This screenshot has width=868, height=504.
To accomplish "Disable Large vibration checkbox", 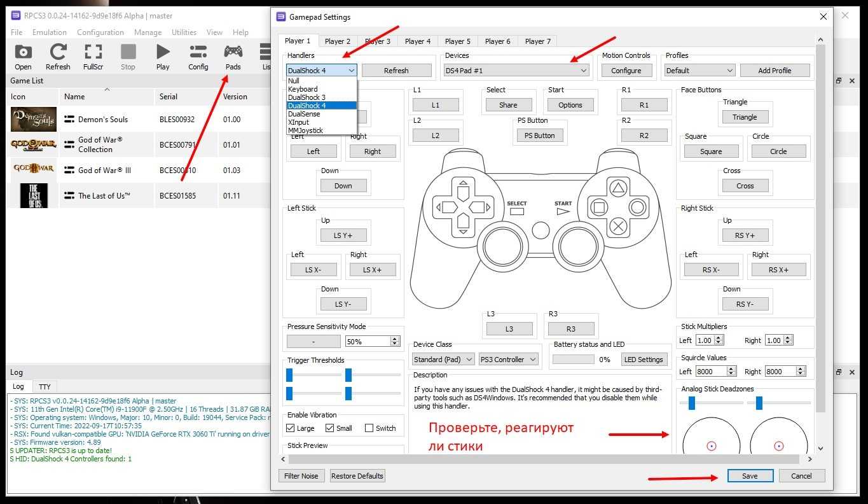I will [x=291, y=428].
